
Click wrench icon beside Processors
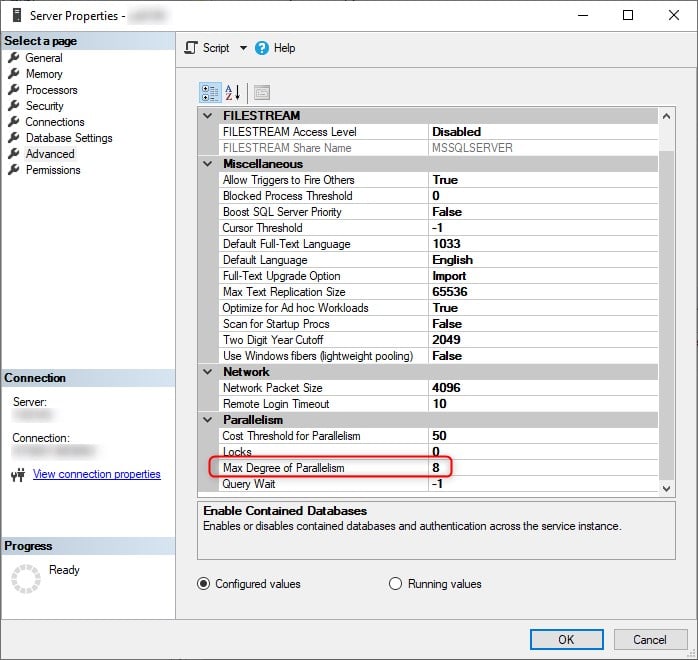coord(14,89)
